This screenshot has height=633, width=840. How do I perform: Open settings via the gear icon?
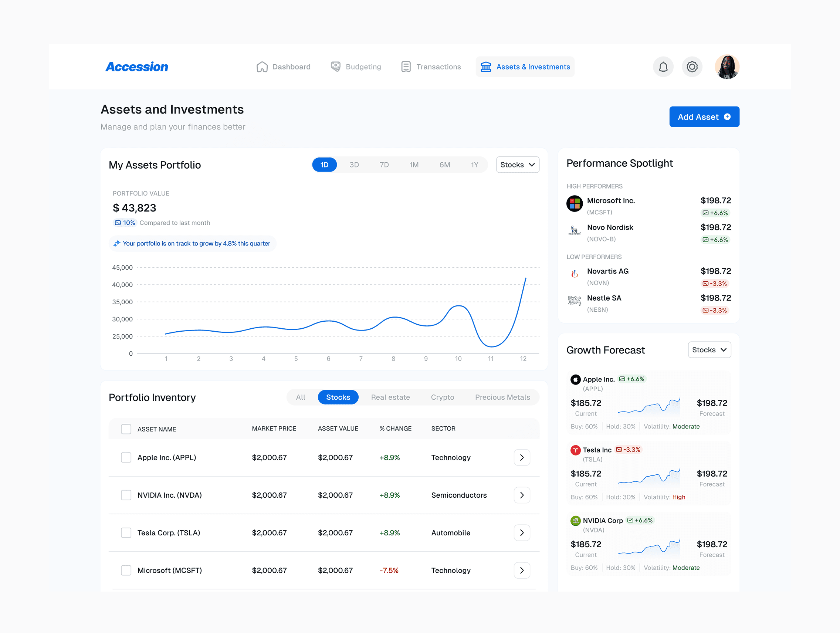pos(692,67)
